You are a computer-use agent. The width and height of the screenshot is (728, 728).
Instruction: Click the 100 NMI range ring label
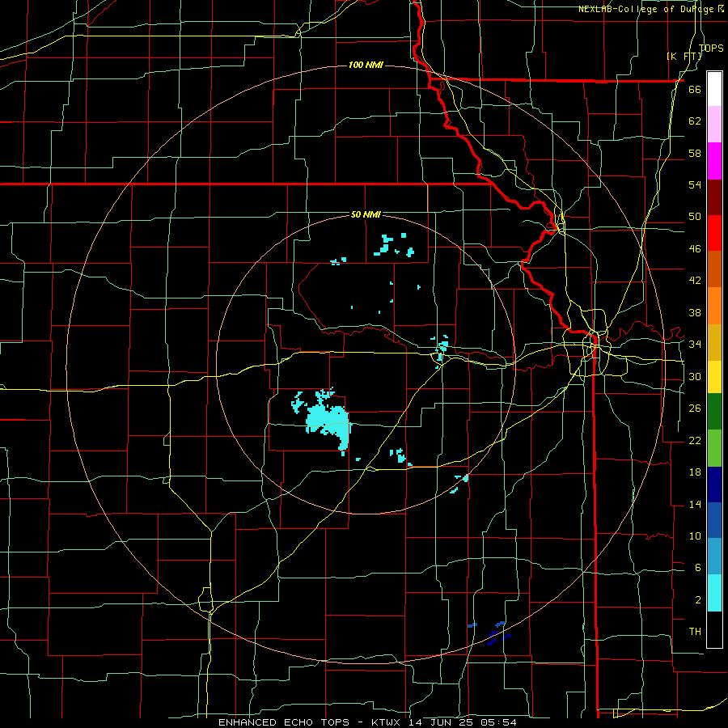(x=366, y=65)
